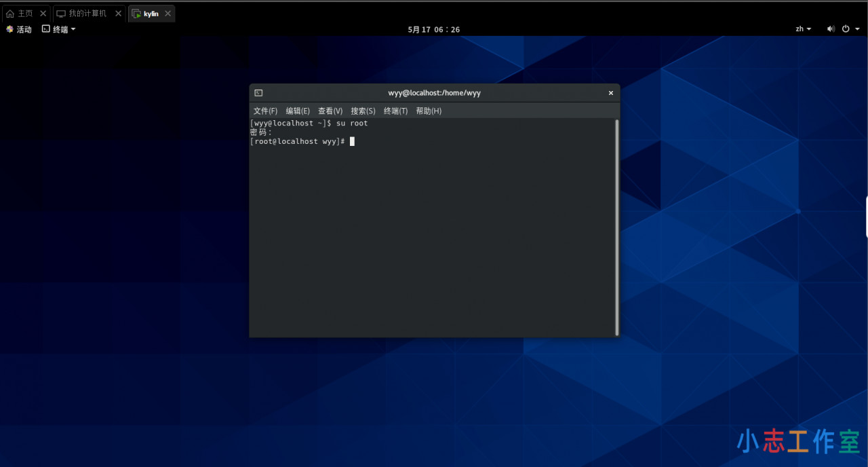Select the kylin tab
868x467 pixels.
click(x=151, y=13)
